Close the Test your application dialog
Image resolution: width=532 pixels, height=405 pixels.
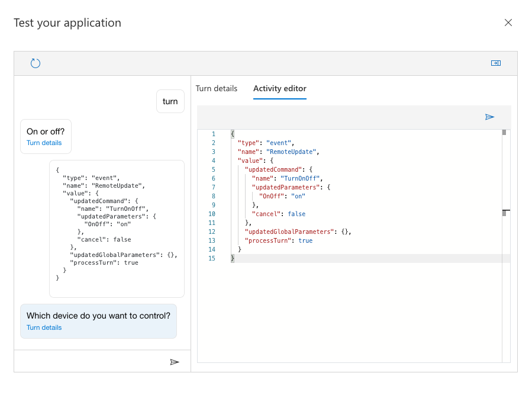pos(508,23)
